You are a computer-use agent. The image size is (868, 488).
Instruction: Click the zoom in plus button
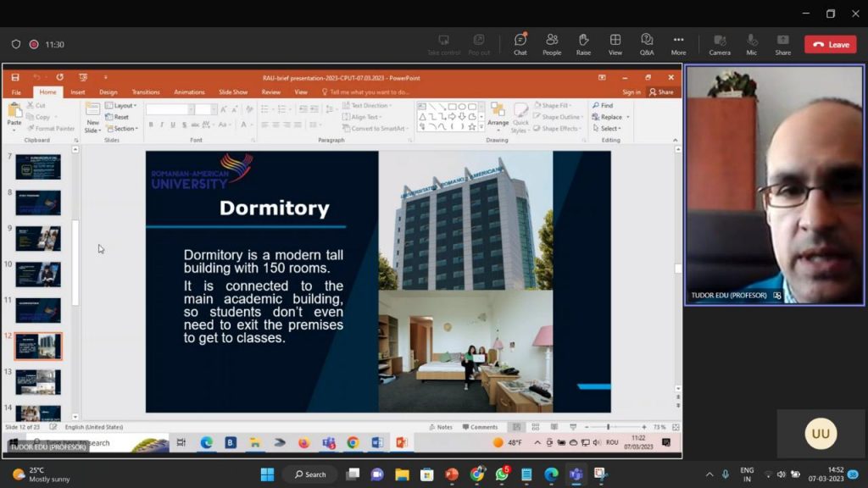(644, 427)
